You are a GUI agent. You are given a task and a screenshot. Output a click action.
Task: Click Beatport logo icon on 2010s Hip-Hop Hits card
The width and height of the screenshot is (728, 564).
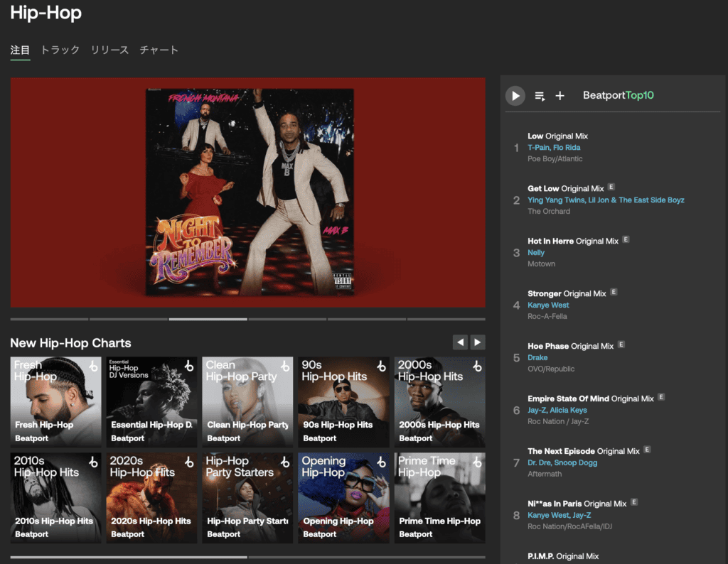coord(93,462)
